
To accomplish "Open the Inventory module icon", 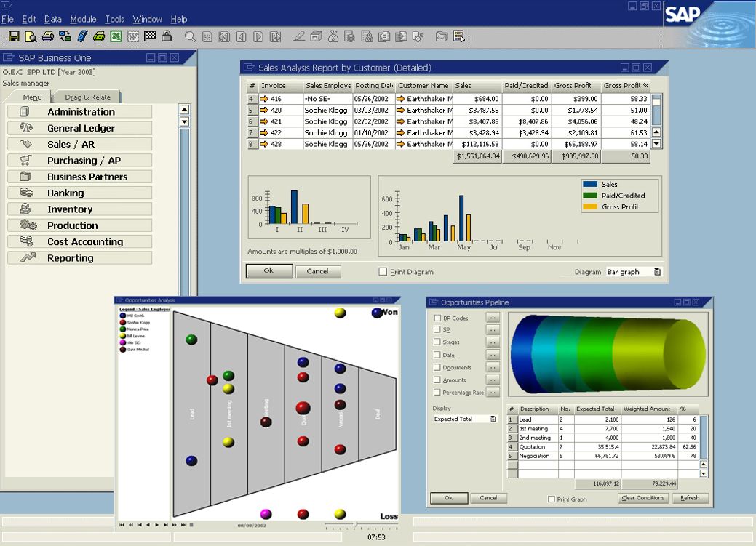I will pos(26,209).
